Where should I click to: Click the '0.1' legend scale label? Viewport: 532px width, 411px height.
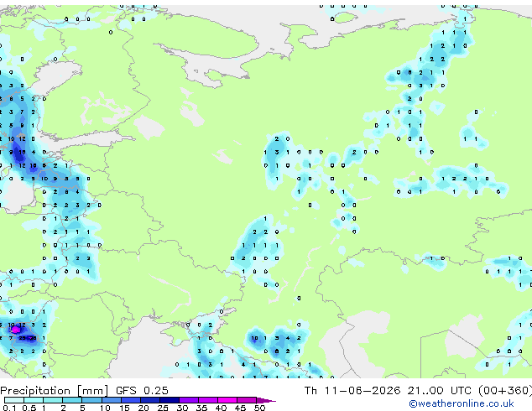9,408
